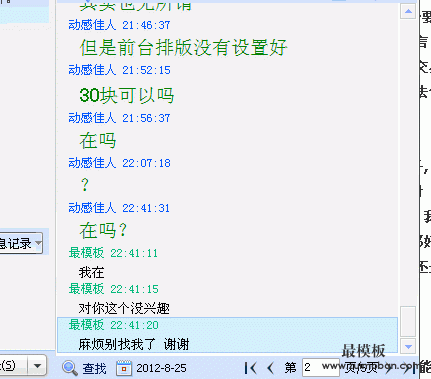Select the message 30块可以吗
The width and height of the screenshot is (431, 379).
(127, 95)
